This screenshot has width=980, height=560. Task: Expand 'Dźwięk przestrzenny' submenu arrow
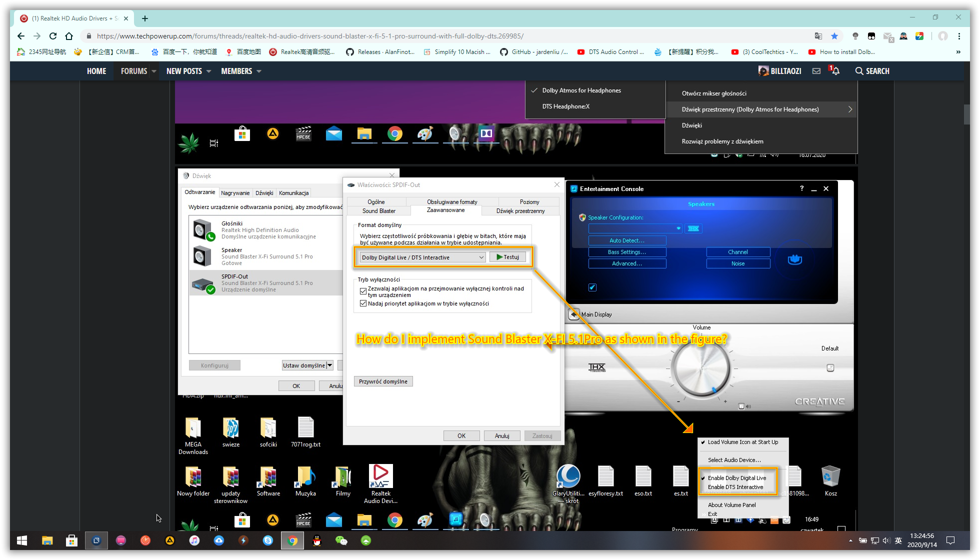[x=850, y=109]
